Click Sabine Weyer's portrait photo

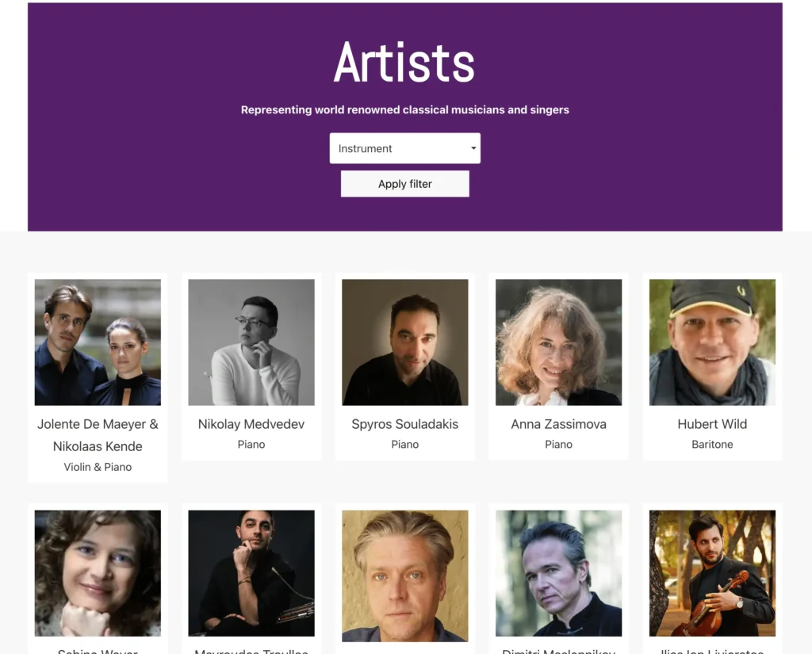pos(98,573)
